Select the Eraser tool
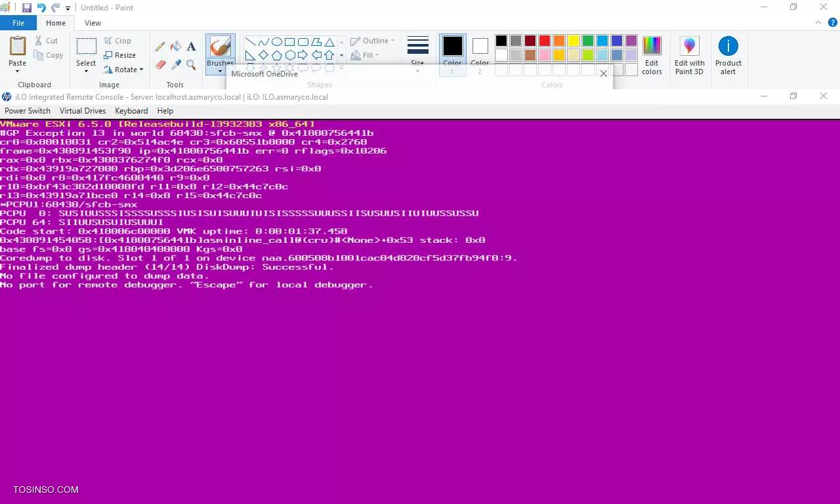The width and height of the screenshot is (840, 504). point(160,64)
